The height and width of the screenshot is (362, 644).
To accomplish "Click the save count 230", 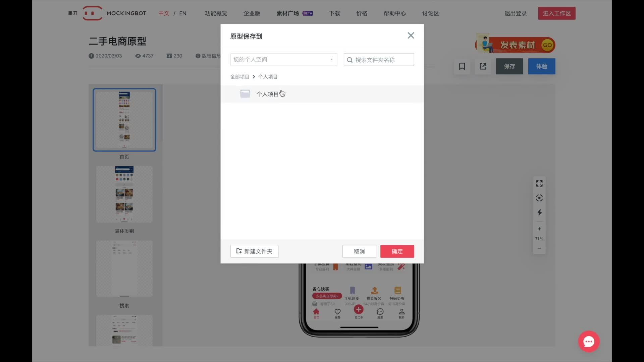I will [174, 56].
